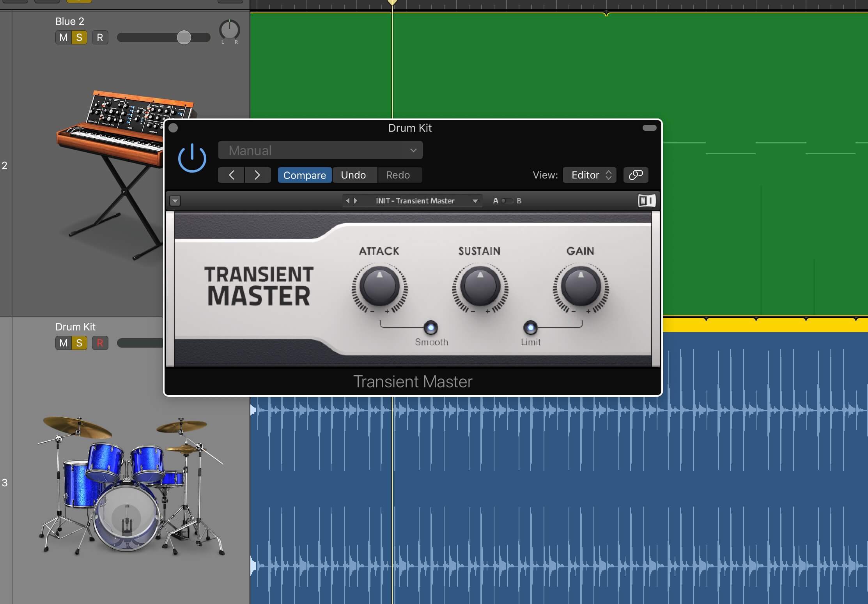Click the Blue 2 pan knob
Screen dimensions: 868x604
(229, 30)
